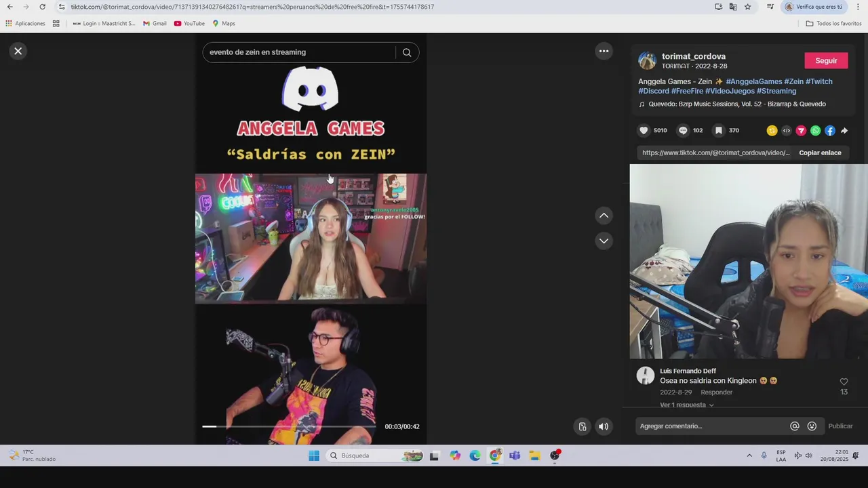The height and width of the screenshot is (488, 868).
Task: Bookmark this page with star icon
Action: tap(747, 7)
